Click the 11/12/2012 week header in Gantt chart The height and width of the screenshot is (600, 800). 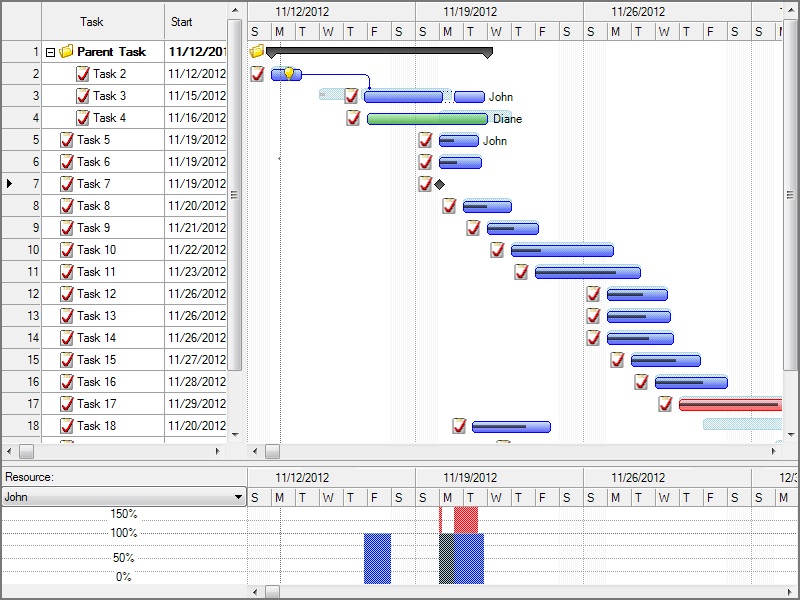(x=332, y=12)
